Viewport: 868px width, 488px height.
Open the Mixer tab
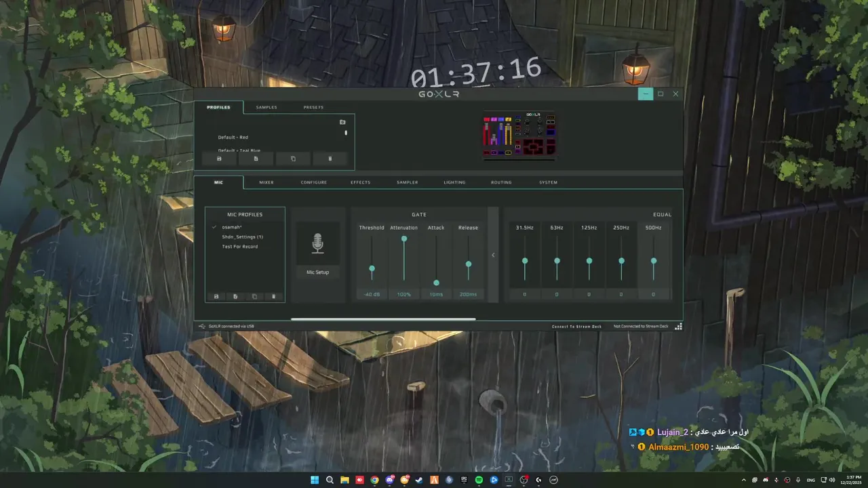[267, 182]
